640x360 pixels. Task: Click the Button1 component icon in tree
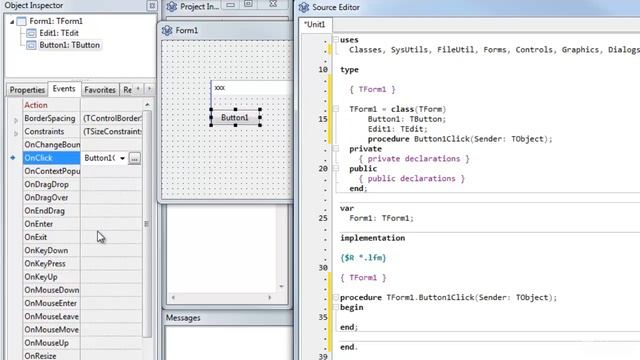pos(31,45)
